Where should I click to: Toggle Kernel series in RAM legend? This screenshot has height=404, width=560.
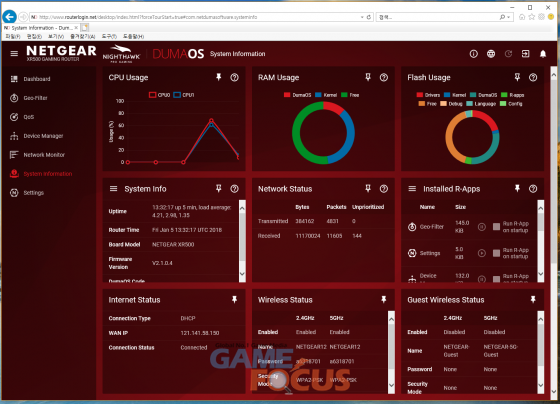[326, 95]
